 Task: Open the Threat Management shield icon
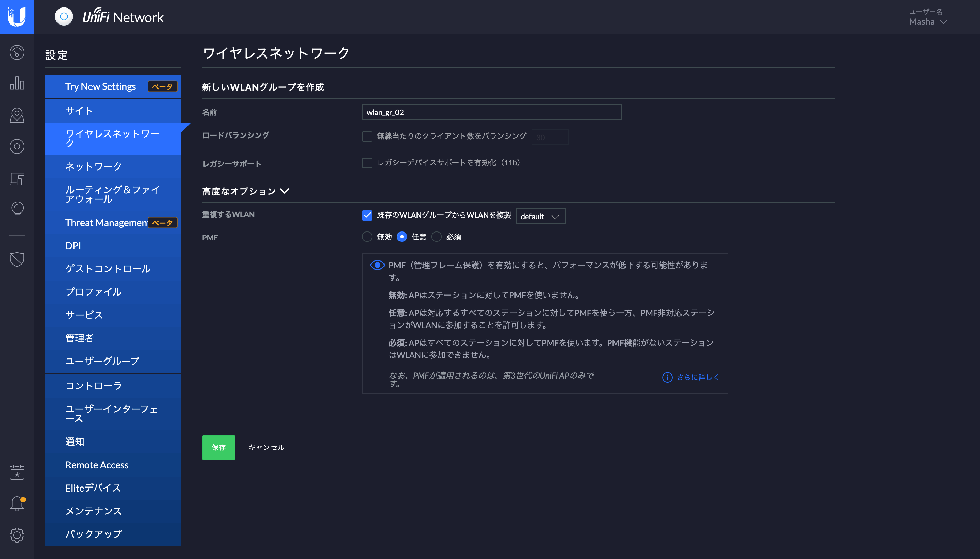[17, 259]
